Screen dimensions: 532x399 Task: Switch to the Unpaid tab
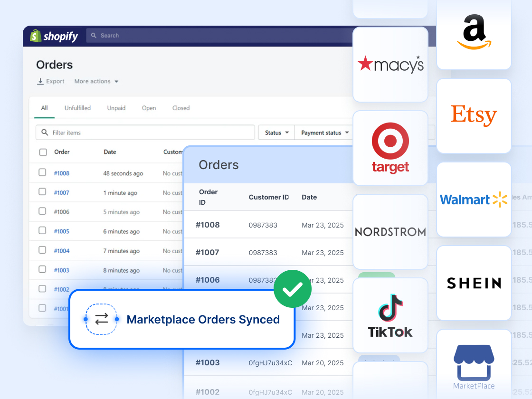coord(116,108)
